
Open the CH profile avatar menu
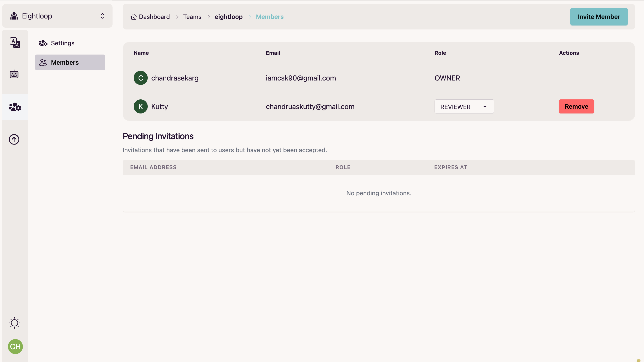(15, 346)
